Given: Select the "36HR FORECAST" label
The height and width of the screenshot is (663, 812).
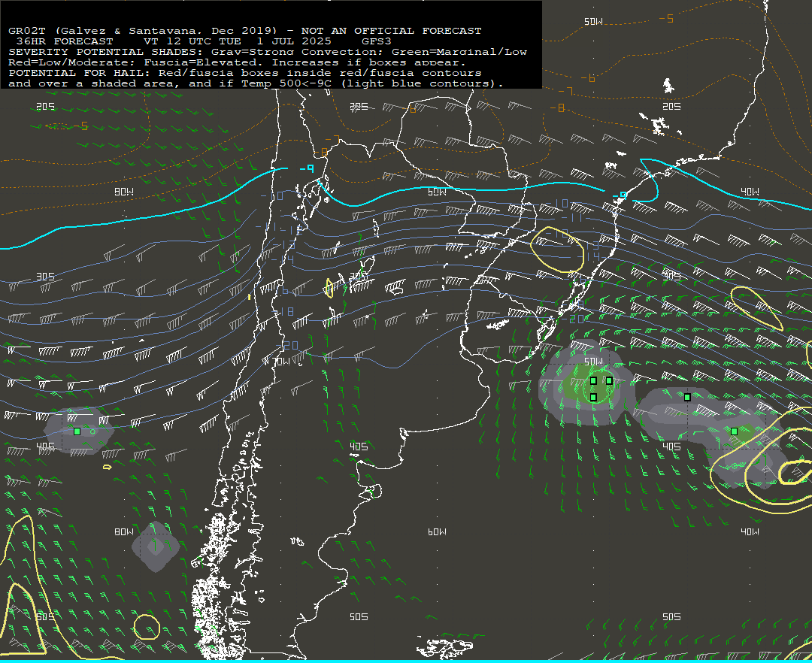Looking at the screenshot, I should [x=65, y=41].
